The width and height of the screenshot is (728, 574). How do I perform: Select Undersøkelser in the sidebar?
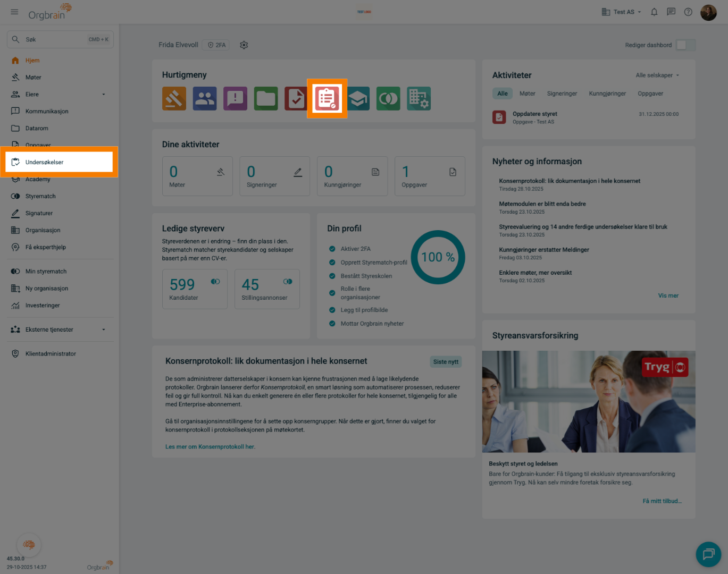click(45, 162)
